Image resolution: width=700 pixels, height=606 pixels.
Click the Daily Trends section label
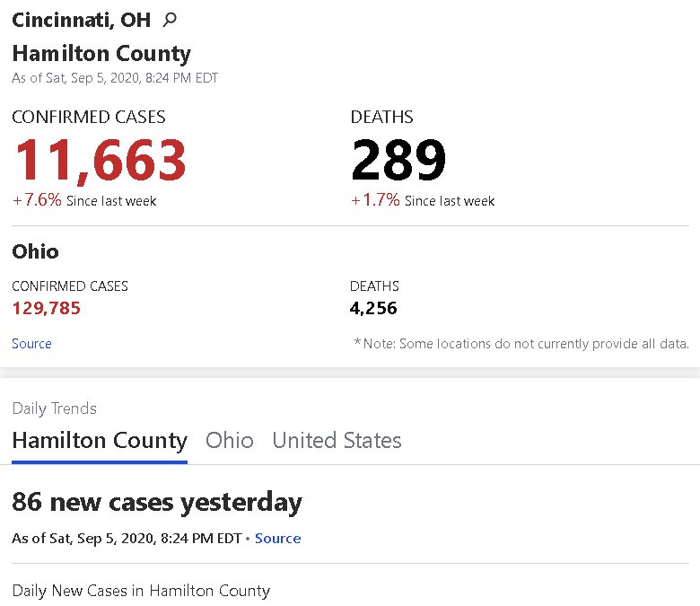[55, 408]
